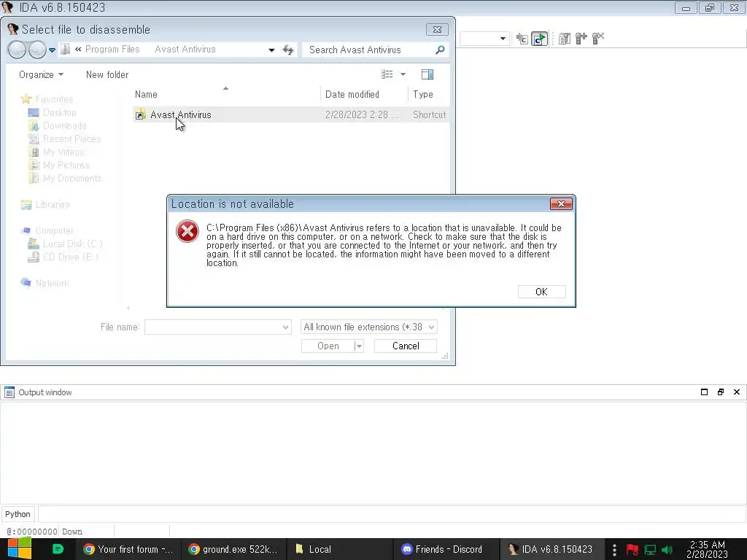Click the Python command line button

[x=18, y=514]
